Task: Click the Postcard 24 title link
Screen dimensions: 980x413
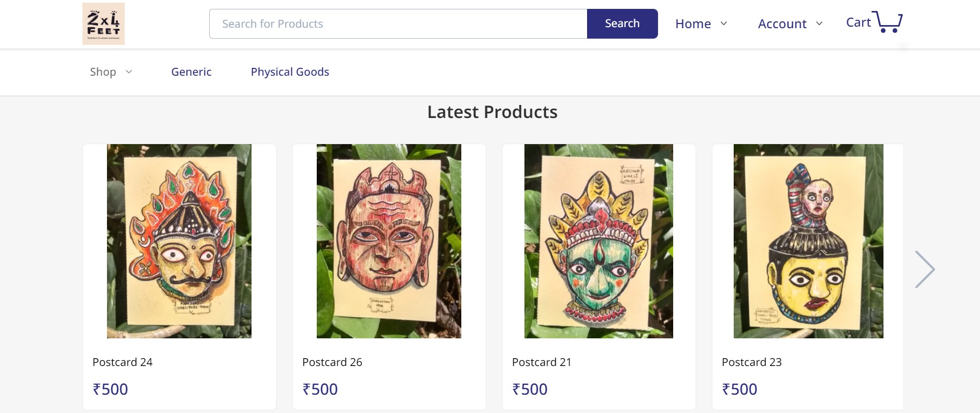Action: [122, 362]
